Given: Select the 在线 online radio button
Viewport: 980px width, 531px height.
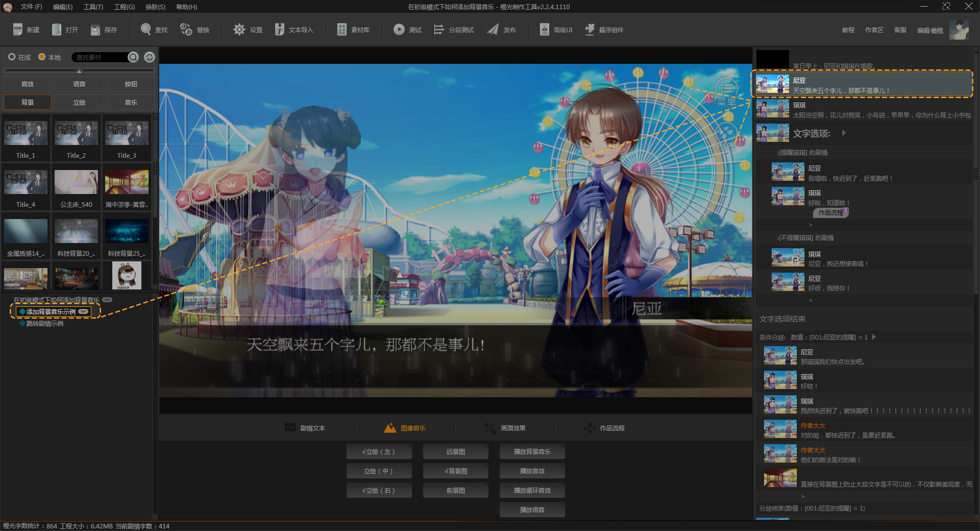Looking at the screenshot, I should [12, 57].
